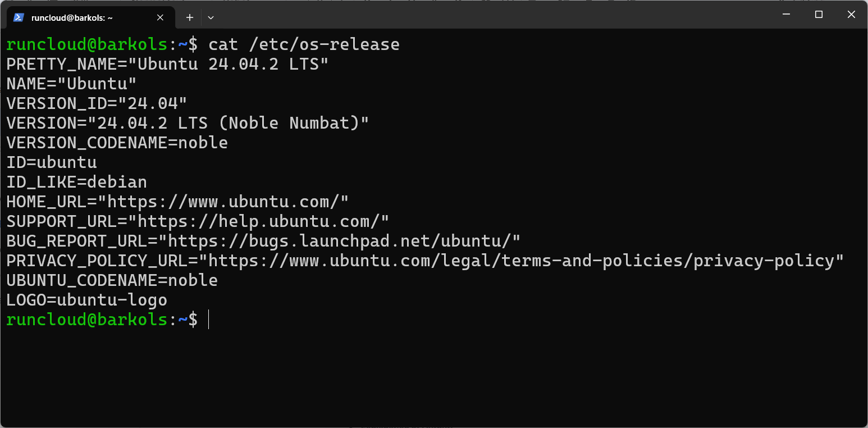Click the cursor at the last prompt

208,320
